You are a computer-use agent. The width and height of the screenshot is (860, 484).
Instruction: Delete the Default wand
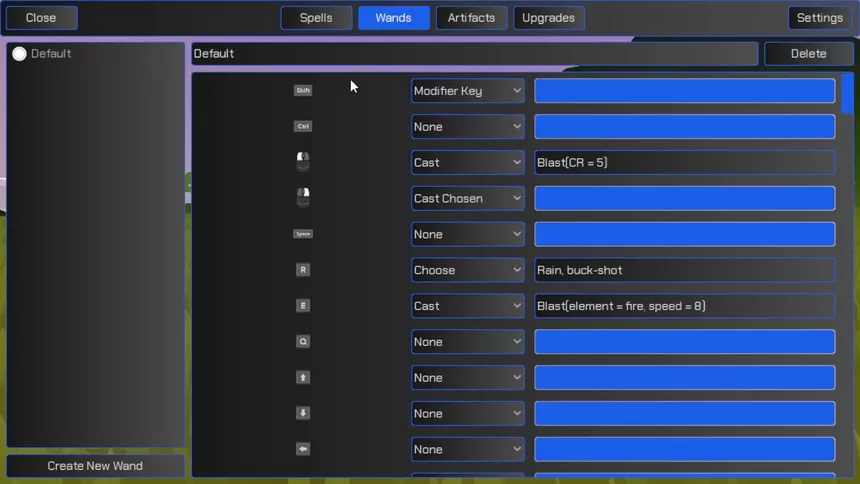808,54
